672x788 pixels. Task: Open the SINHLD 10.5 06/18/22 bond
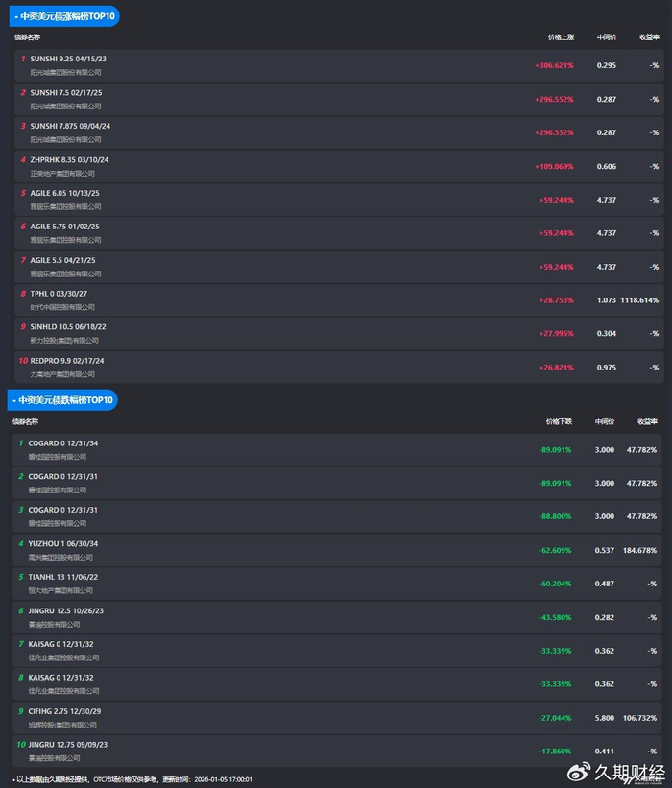(x=68, y=327)
